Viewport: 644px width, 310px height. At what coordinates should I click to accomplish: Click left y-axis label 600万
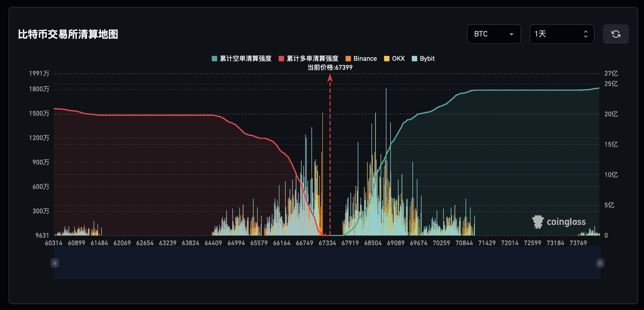pos(41,187)
